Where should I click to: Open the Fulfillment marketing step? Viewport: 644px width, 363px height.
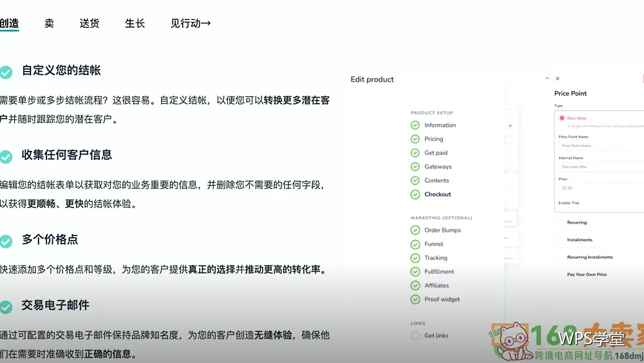pyautogui.click(x=439, y=271)
